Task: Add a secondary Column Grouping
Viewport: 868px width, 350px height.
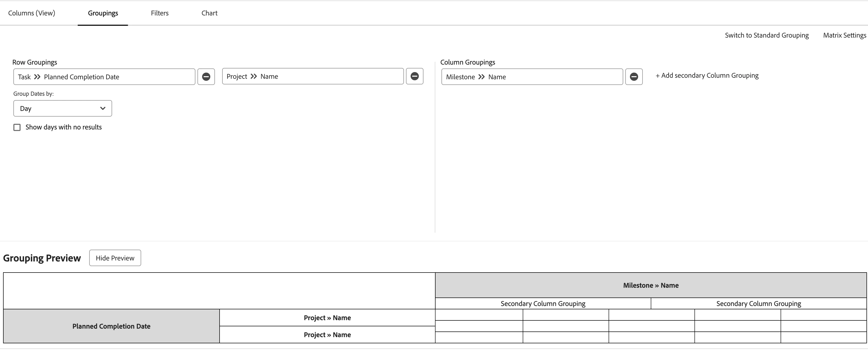Action: [x=707, y=75]
